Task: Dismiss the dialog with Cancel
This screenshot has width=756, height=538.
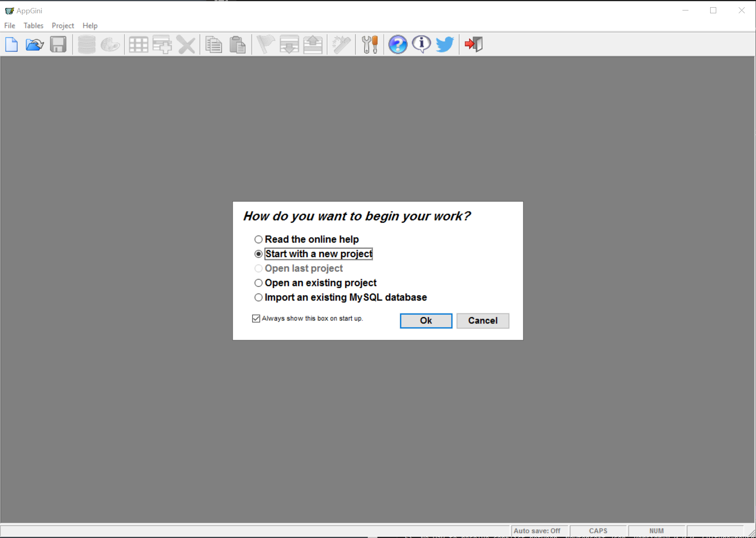Action: 482,320
